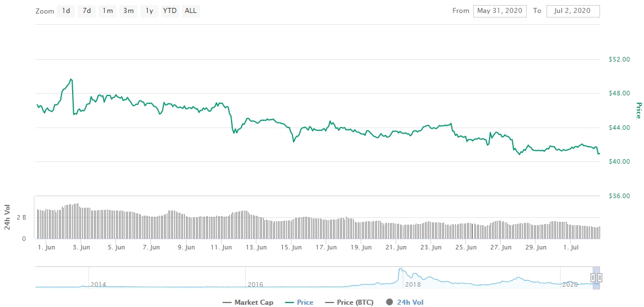Set zoom range to 1d

(66, 11)
